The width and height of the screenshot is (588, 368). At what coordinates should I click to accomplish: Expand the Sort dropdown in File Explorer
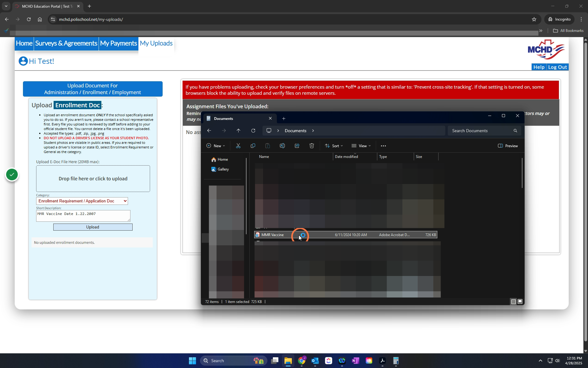334,146
